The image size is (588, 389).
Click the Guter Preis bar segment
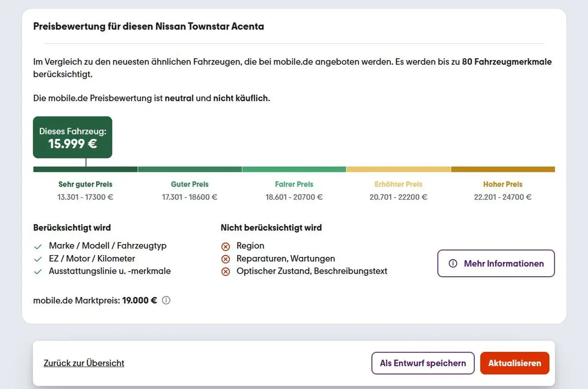click(x=190, y=169)
